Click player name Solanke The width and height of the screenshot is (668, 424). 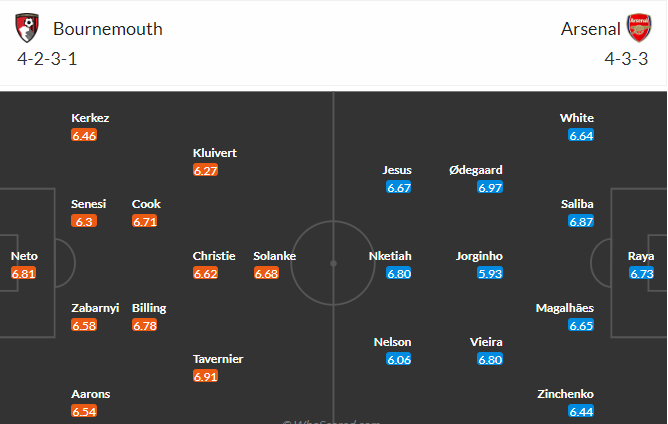274,256
